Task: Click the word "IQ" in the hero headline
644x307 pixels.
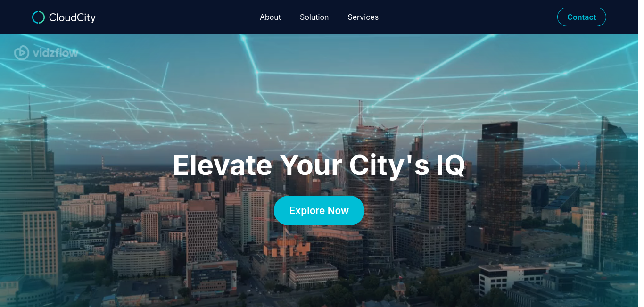Action: 451,165
